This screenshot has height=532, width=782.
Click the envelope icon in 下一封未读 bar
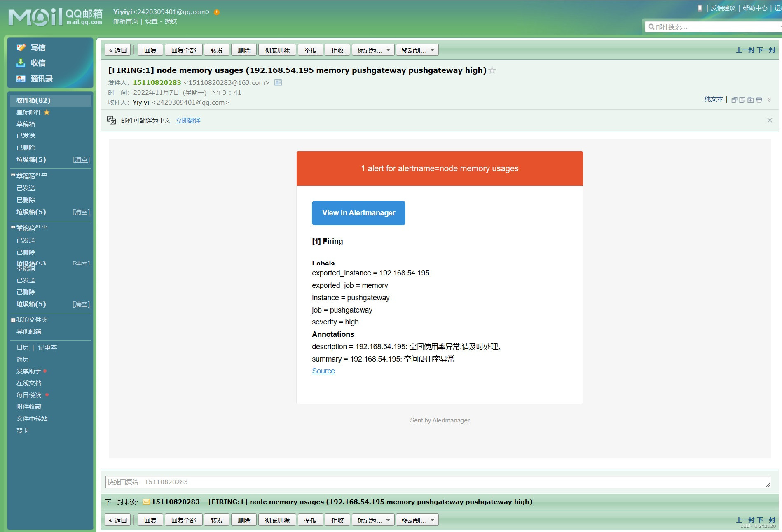coord(146,502)
